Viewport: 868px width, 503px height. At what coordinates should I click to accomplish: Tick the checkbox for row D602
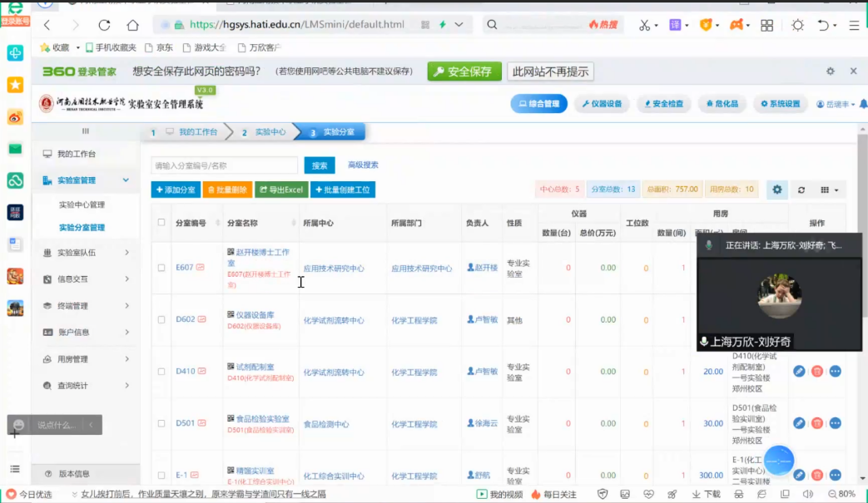(x=161, y=320)
